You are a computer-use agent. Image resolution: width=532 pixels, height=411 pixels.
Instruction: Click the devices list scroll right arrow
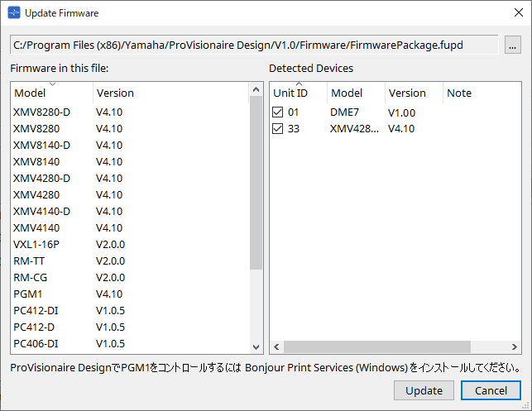click(x=515, y=346)
